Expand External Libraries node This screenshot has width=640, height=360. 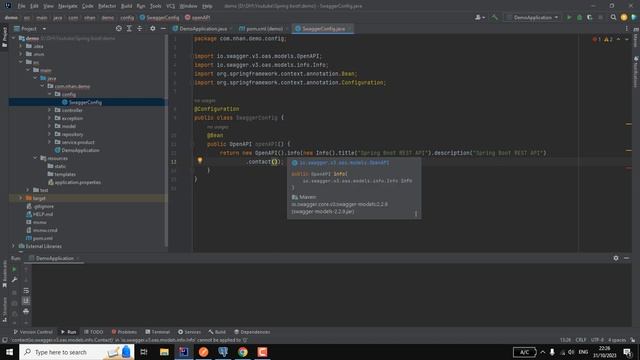tap(13, 246)
